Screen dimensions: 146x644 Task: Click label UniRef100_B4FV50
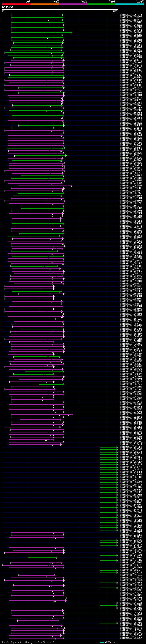coord(131,505)
